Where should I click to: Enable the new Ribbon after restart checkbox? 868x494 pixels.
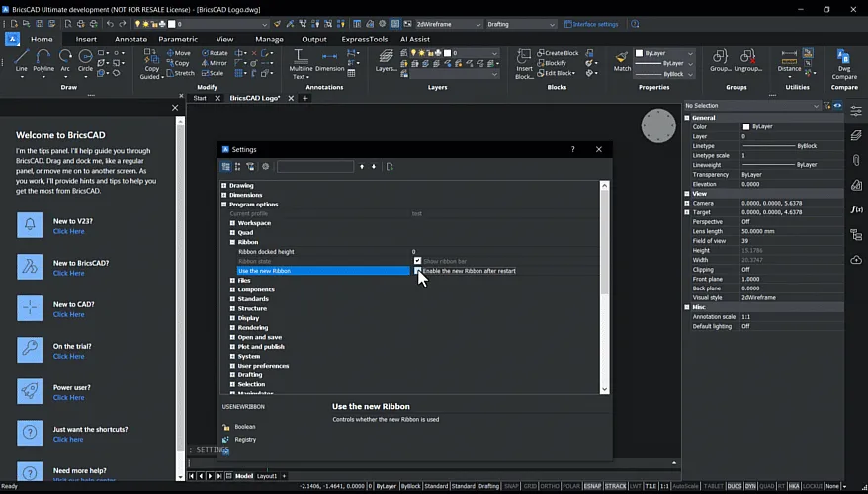pyautogui.click(x=418, y=270)
